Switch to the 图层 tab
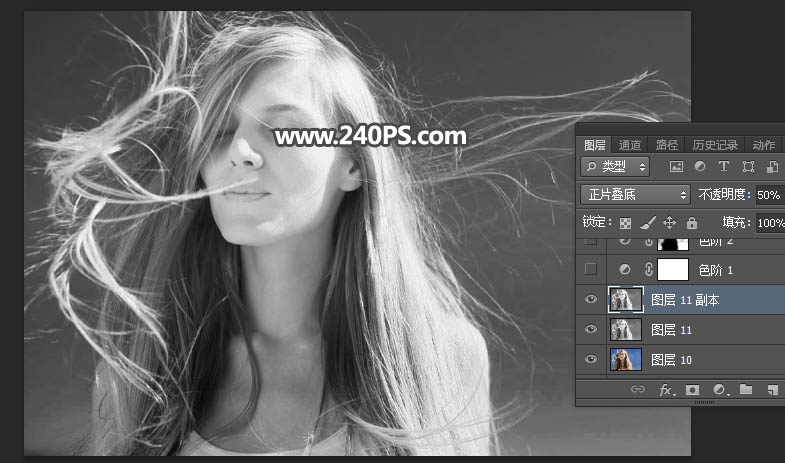Screen dimensions: 785x463 click(x=595, y=145)
